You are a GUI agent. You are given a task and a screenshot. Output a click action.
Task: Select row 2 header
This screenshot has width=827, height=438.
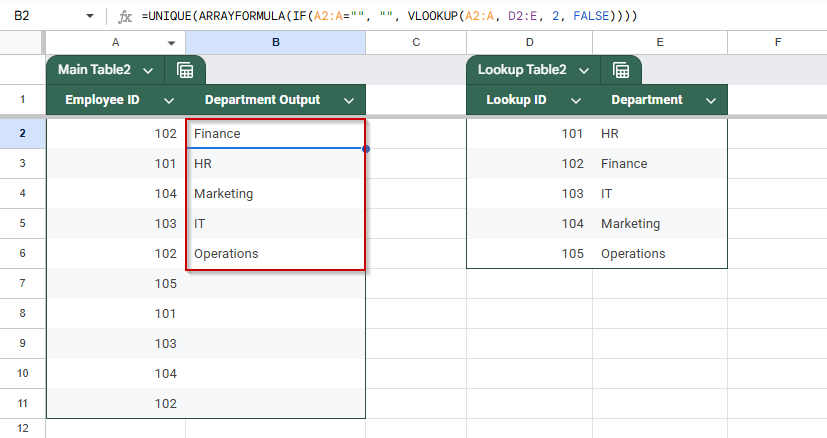click(22, 133)
